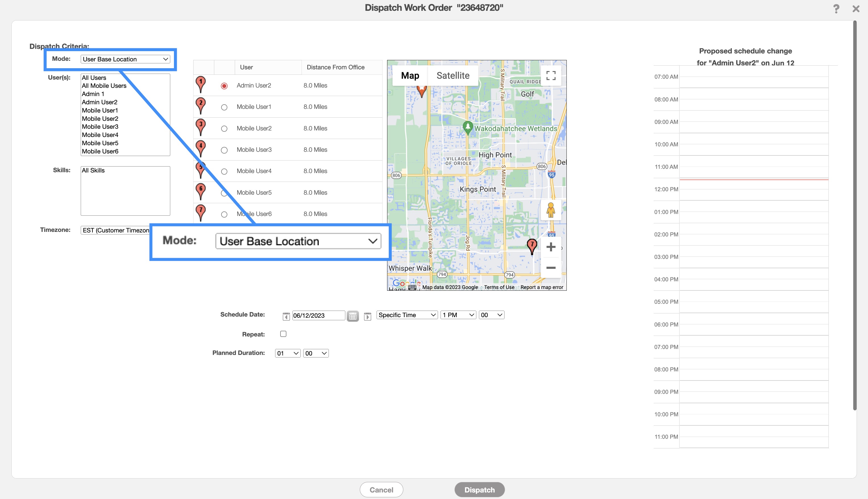Go to previous schedule date arrow
The height and width of the screenshot is (499, 868).
(286, 316)
